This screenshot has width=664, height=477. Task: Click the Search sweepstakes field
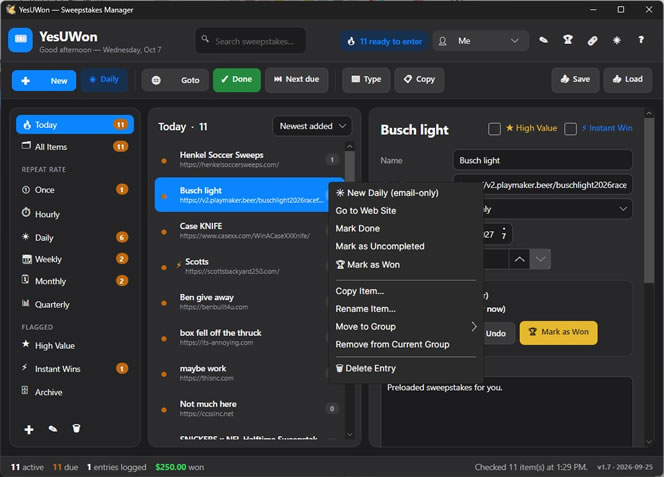(251, 41)
